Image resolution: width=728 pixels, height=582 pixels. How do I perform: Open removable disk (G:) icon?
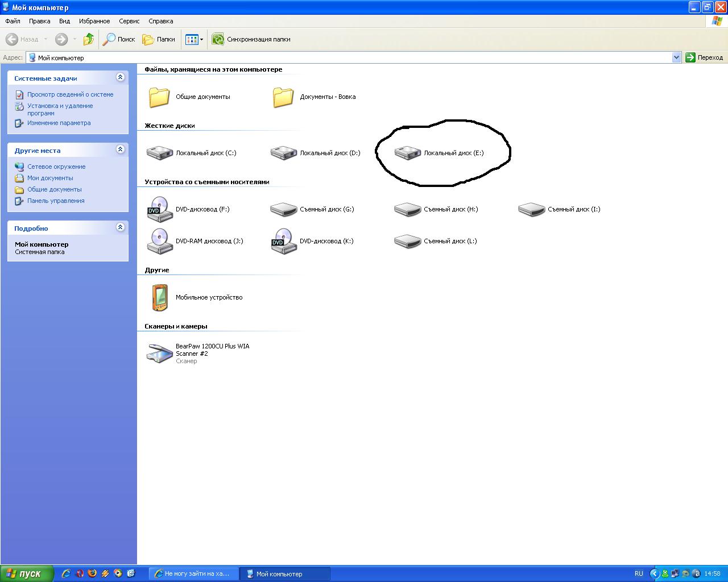(x=284, y=209)
